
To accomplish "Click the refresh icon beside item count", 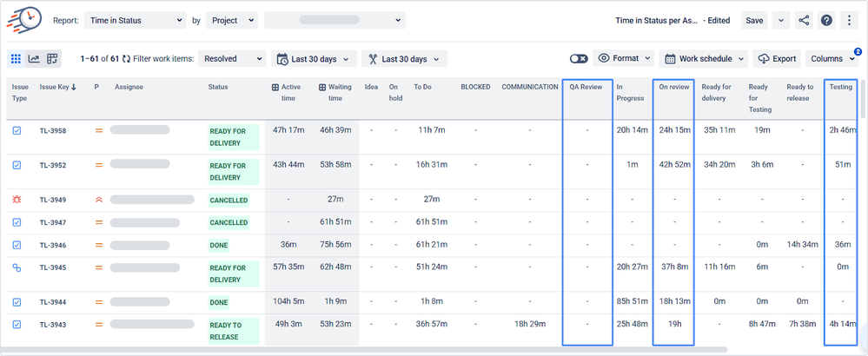I will [x=126, y=59].
